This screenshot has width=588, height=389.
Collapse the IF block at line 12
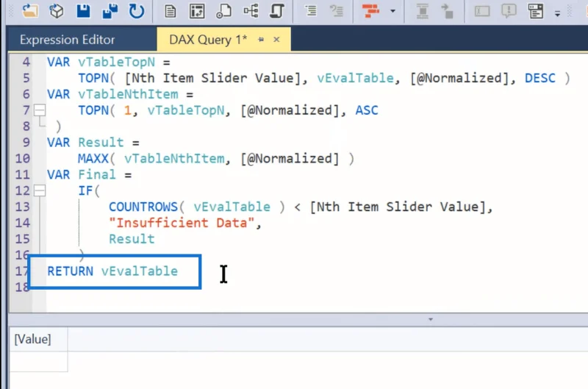click(40, 190)
